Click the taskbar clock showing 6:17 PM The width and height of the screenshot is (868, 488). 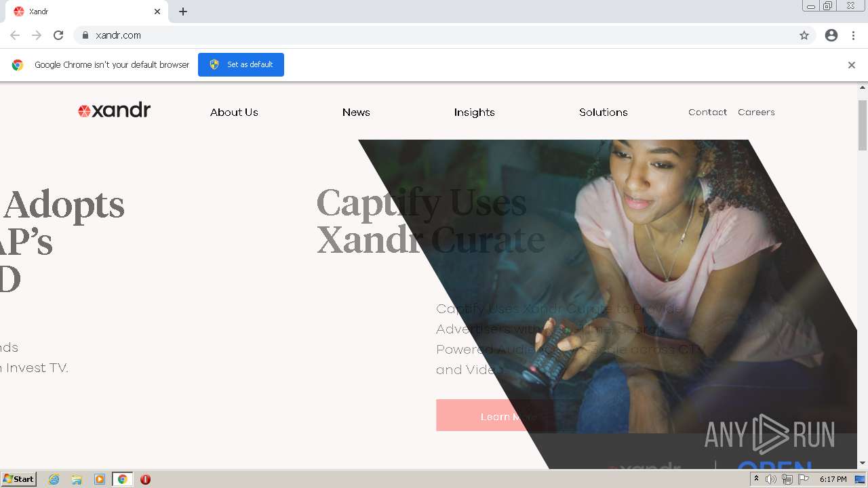tap(833, 479)
